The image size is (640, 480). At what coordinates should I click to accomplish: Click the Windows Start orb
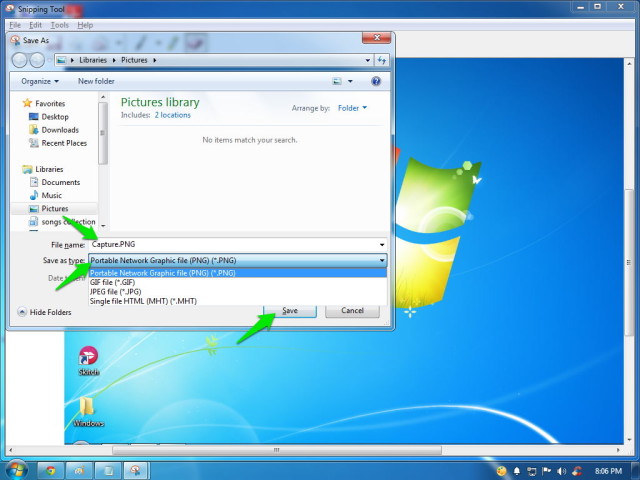pyautogui.click(x=16, y=470)
